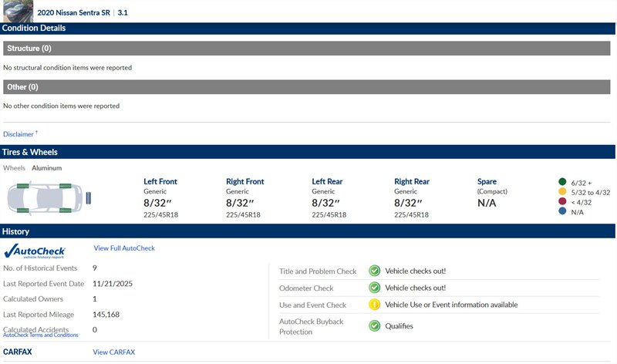Select the Left Front tire 8/32 reading
Screen dimensions: 617x364
(x=160, y=203)
